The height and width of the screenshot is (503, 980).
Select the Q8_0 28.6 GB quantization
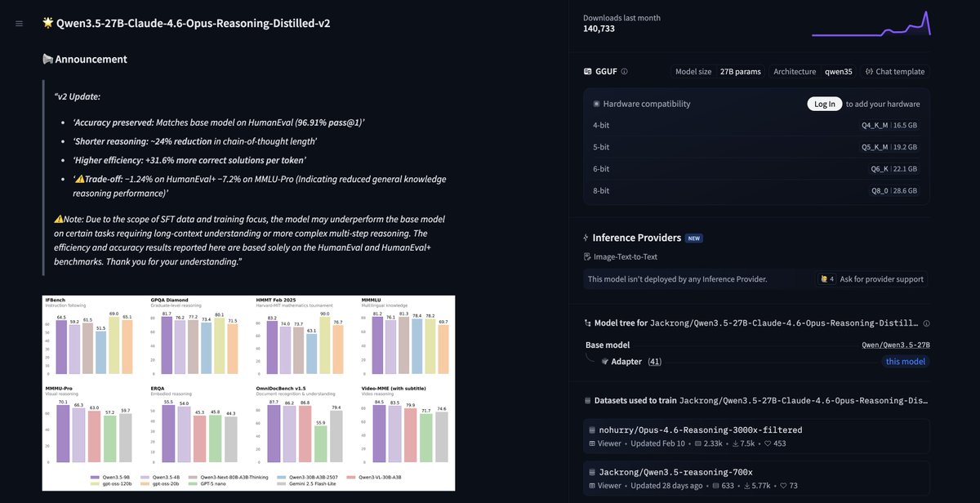pyautogui.click(x=894, y=191)
